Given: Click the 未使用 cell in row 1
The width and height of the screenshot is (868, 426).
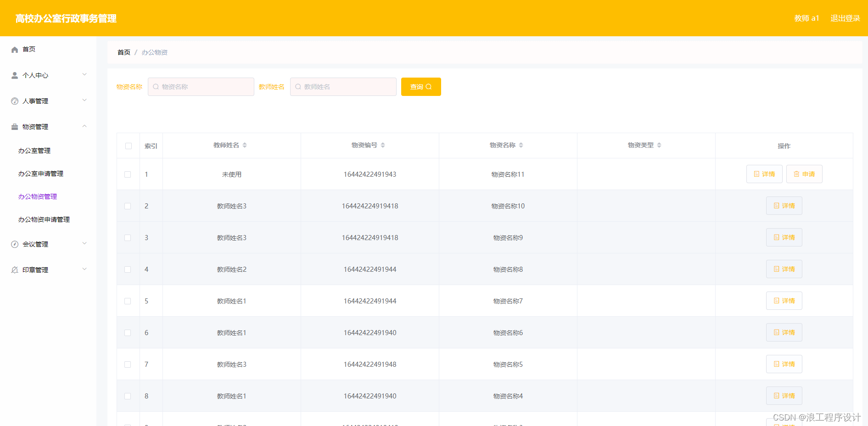Looking at the screenshot, I should pyautogui.click(x=232, y=174).
